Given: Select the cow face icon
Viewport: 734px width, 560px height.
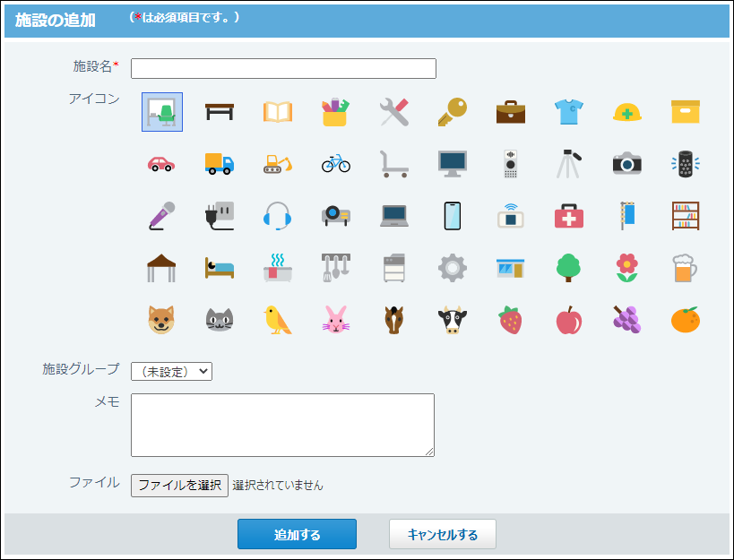Looking at the screenshot, I should tap(453, 320).
